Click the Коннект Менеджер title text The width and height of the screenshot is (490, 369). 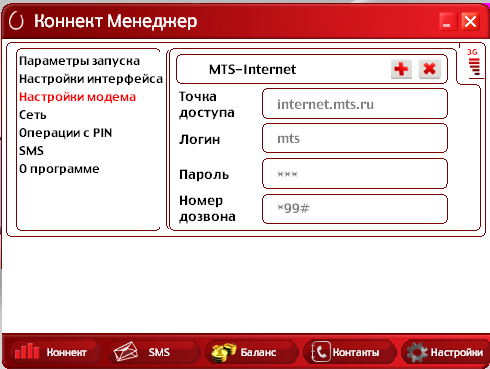point(115,21)
